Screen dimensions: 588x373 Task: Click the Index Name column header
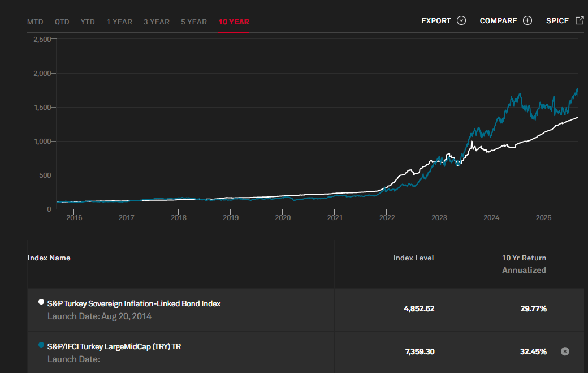tap(49, 258)
